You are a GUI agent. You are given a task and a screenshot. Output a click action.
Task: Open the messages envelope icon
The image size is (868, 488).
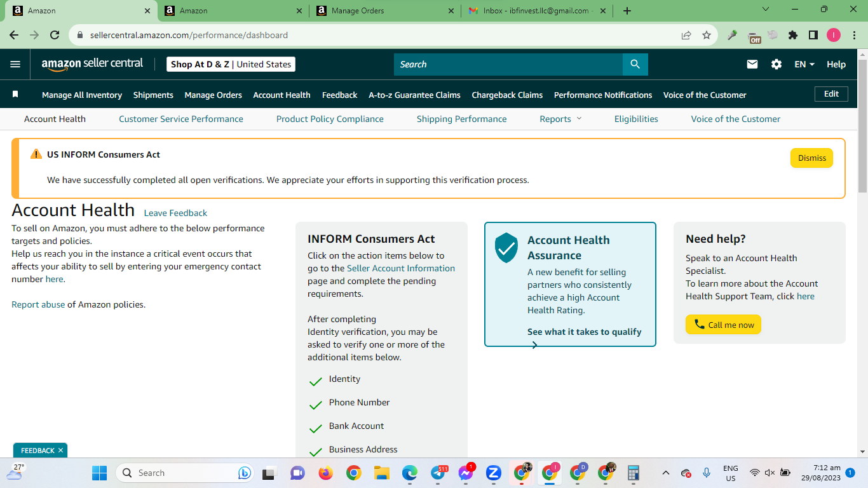tap(752, 64)
